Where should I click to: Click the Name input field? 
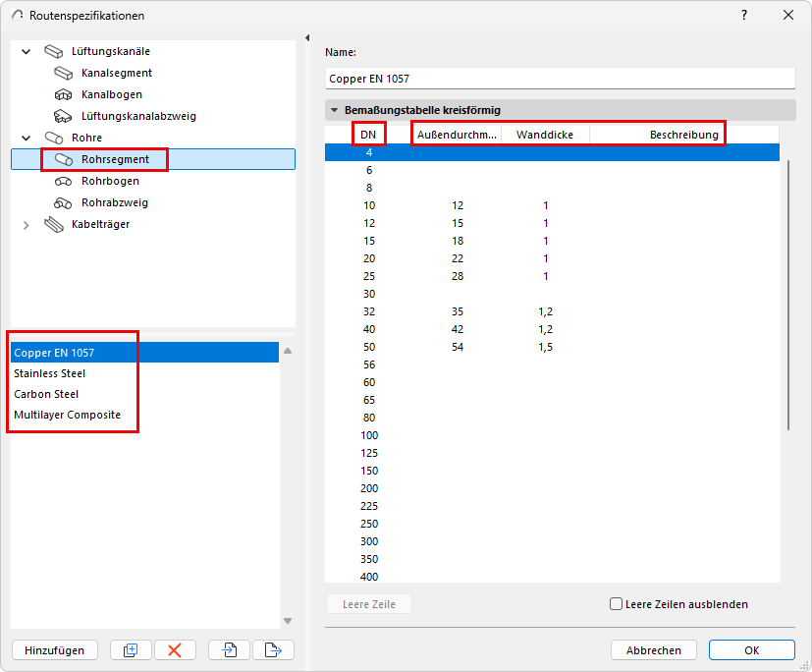tap(561, 79)
